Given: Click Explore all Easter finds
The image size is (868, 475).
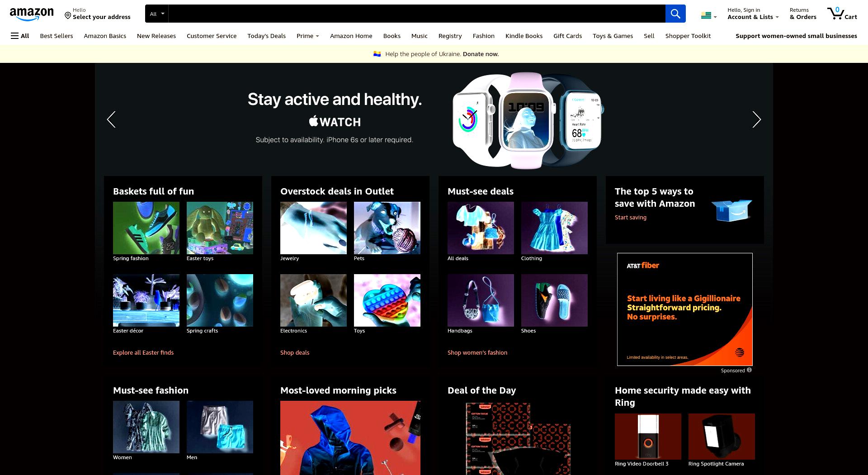Looking at the screenshot, I should click(x=143, y=352).
